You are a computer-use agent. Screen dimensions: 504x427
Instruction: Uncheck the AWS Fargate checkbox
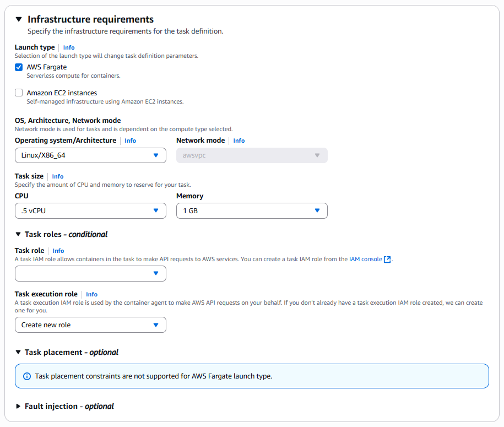pyautogui.click(x=19, y=67)
